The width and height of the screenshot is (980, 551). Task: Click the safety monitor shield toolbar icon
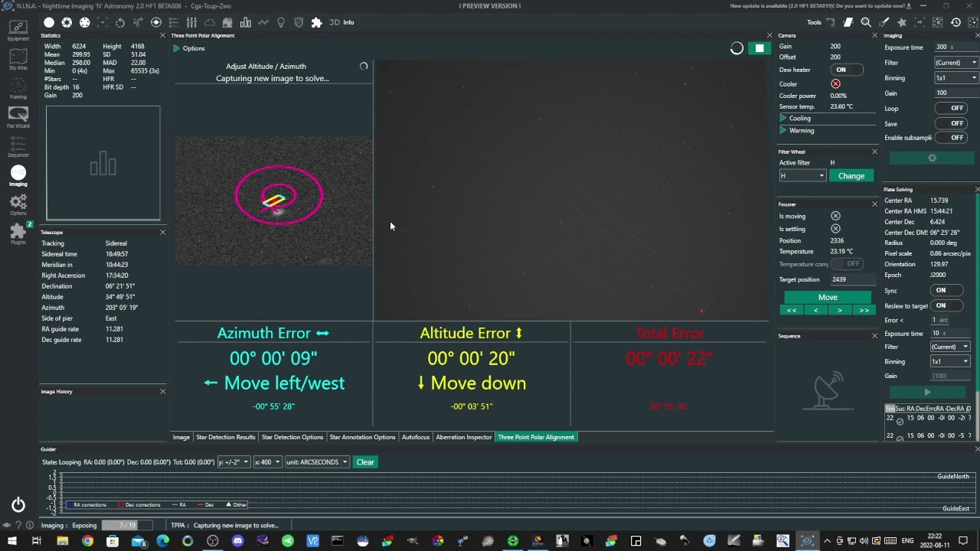tap(299, 22)
